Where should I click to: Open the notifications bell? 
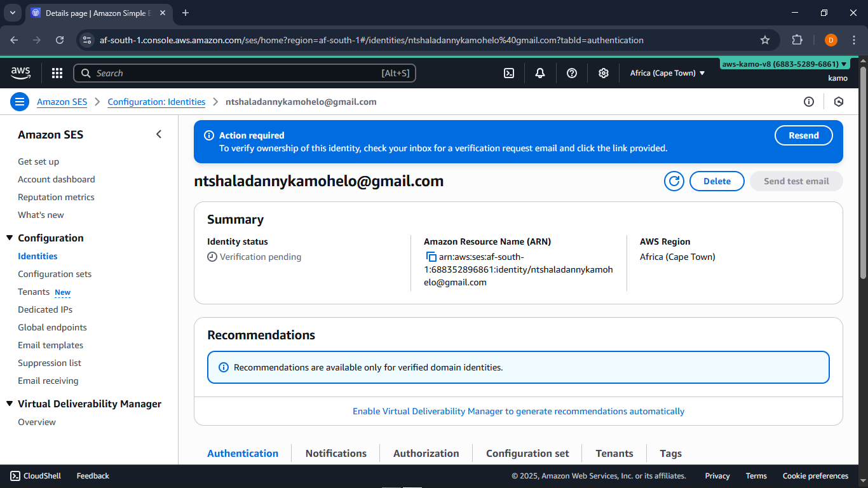pyautogui.click(x=540, y=73)
